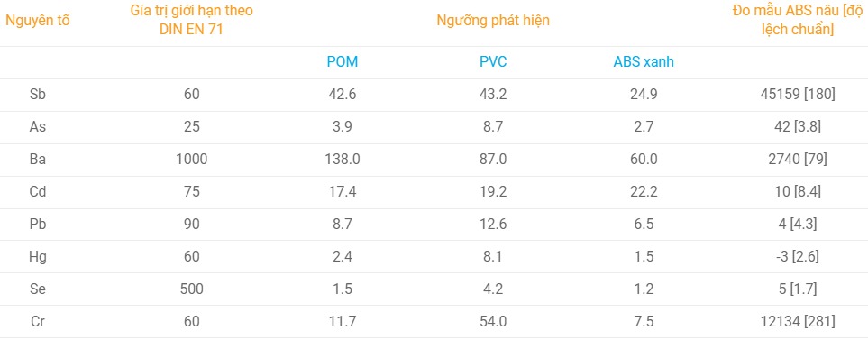Select the Cr PVC value 54.0
The width and height of the screenshot is (868, 340).
coord(493,321)
